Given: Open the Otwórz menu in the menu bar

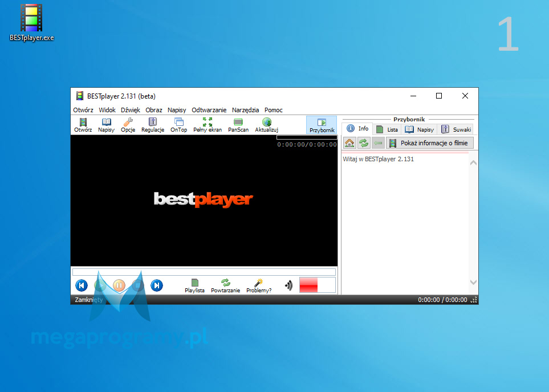Looking at the screenshot, I should click(83, 110).
